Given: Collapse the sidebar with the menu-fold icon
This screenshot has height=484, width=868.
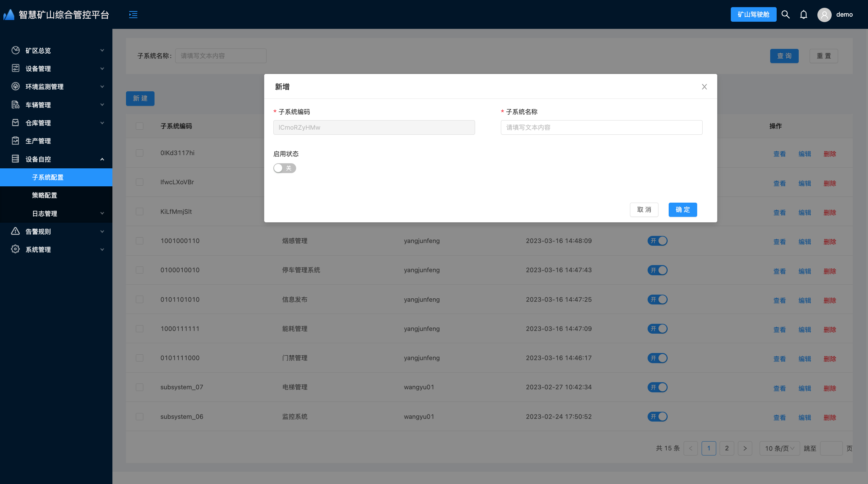Looking at the screenshot, I should click(x=133, y=15).
